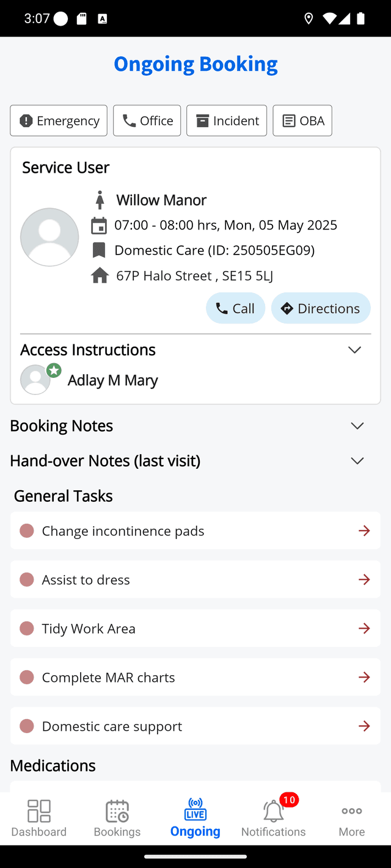Viewport: 391px width, 868px height.
Task: Tap the More options icon
Action: click(x=351, y=810)
